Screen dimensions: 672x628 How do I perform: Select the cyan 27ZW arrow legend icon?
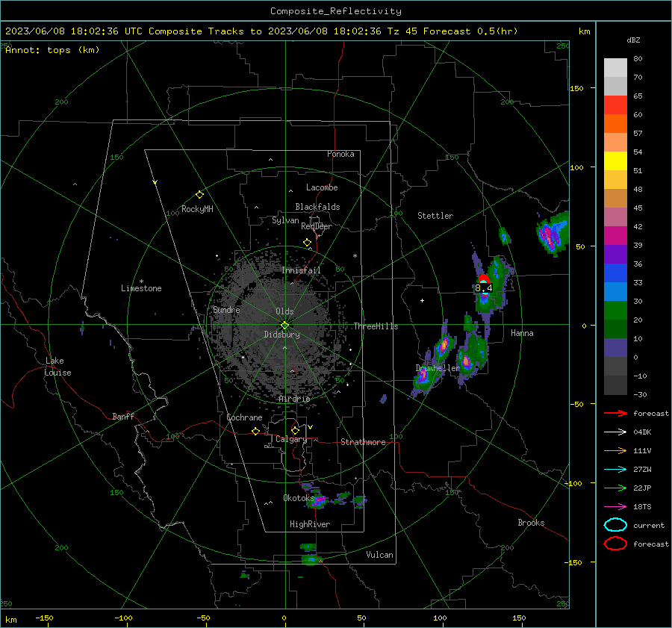pos(615,469)
